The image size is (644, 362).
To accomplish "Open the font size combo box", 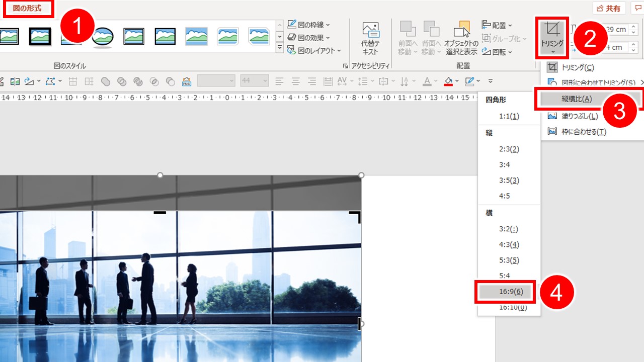I will (x=254, y=81).
